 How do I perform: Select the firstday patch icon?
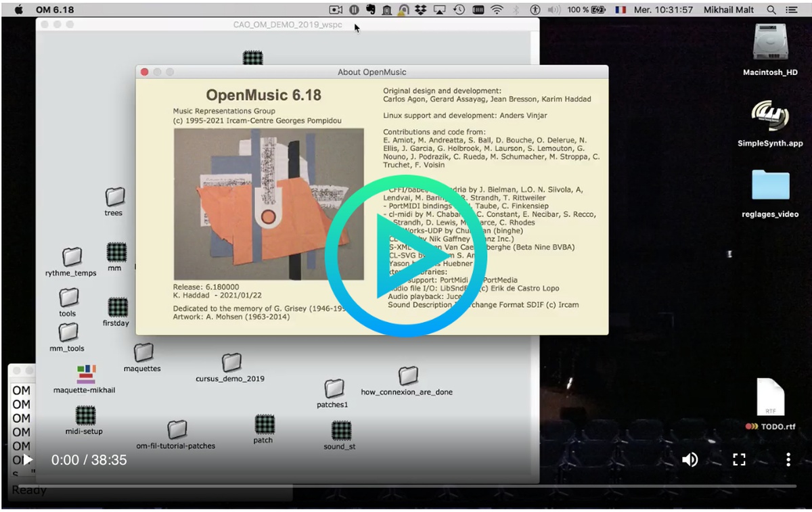[116, 312]
